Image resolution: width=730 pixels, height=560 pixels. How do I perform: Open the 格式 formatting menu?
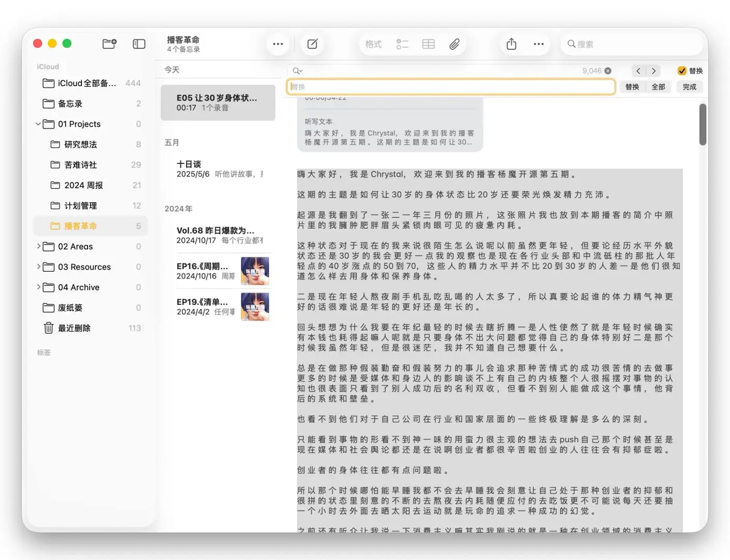click(x=373, y=44)
